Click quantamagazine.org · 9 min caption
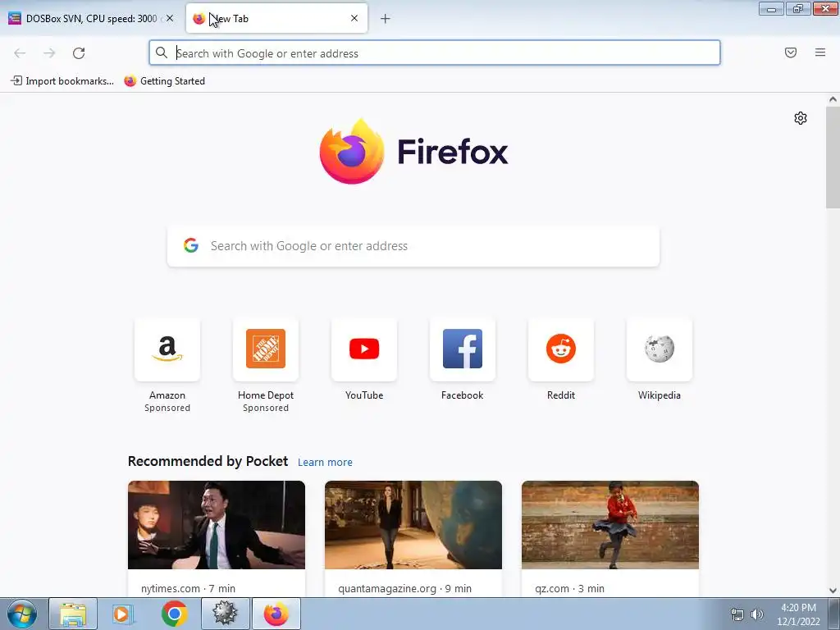Image resolution: width=840 pixels, height=630 pixels. [405, 588]
